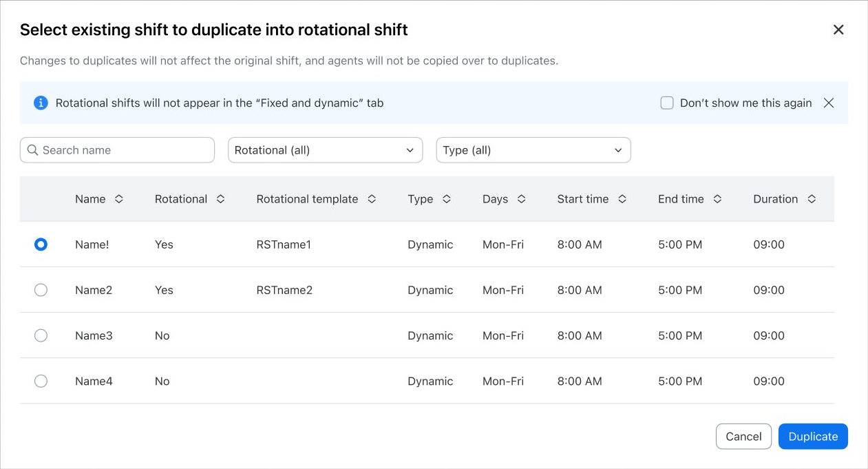Click "5:00 PM" in the Name3 row

[680, 335]
